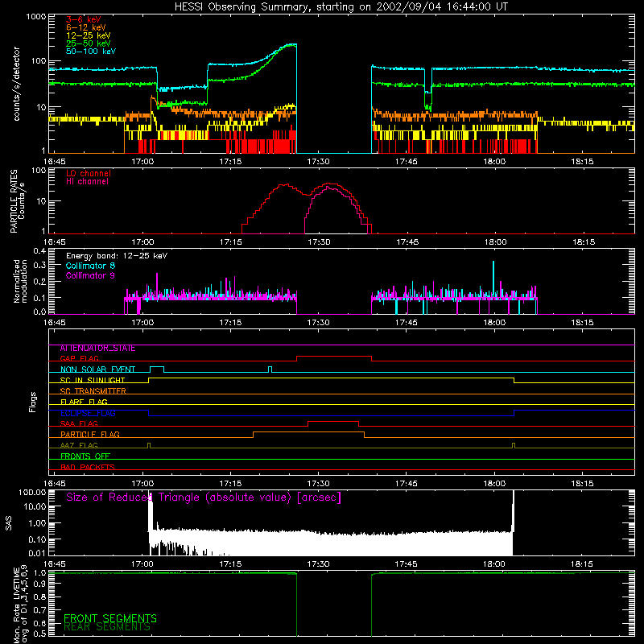Image resolution: width=644 pixels, height=644 pixels.
Task: Click '17:45' tick under the Flags panel
Action: point(407,484)
